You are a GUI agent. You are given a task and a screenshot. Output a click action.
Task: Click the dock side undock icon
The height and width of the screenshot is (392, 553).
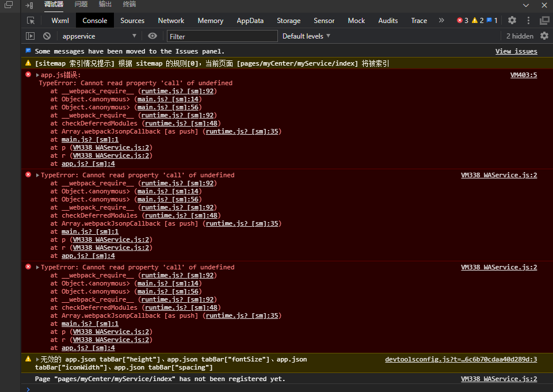pyautogui.click(x=544, y=21)
